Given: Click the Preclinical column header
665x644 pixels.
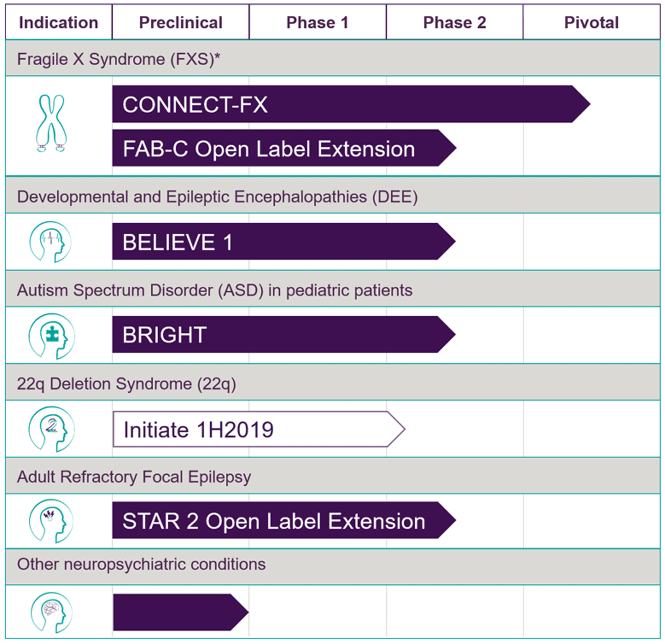Looking at the screenshot, I should [x=180, y=22].
